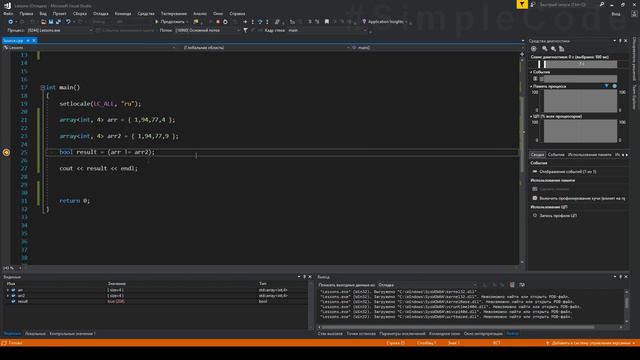Click the Step Over debug icon
This screenshot has height=360, width=640.
click(x=260, y=22)
